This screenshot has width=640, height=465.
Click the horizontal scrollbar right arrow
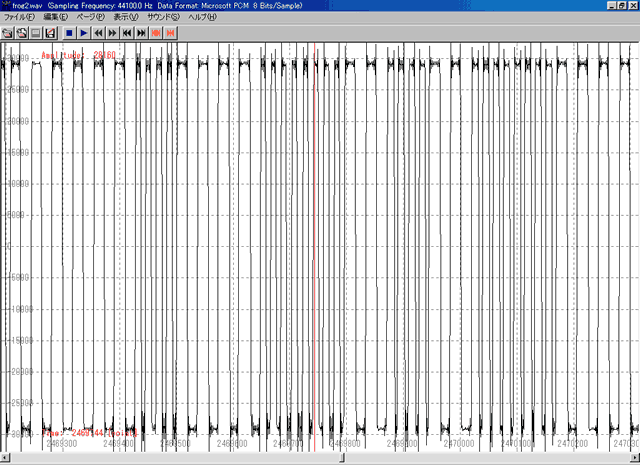634,458
